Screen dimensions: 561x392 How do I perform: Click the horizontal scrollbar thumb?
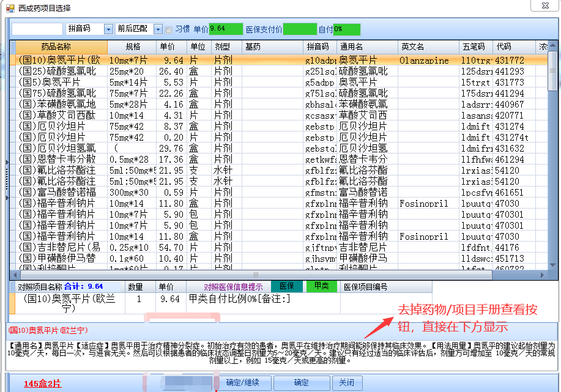pos(256,275)
